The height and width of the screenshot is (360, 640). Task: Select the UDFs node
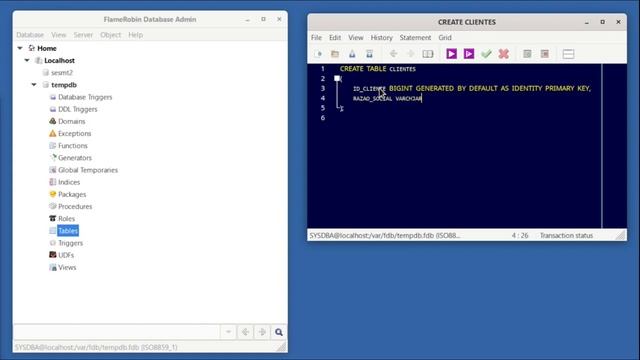pyautogui.click(x=66, y=255)
